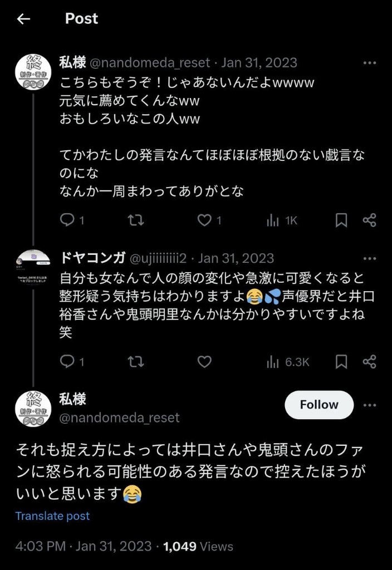Bookmark the first 私様 post

[x=341, y=221]
